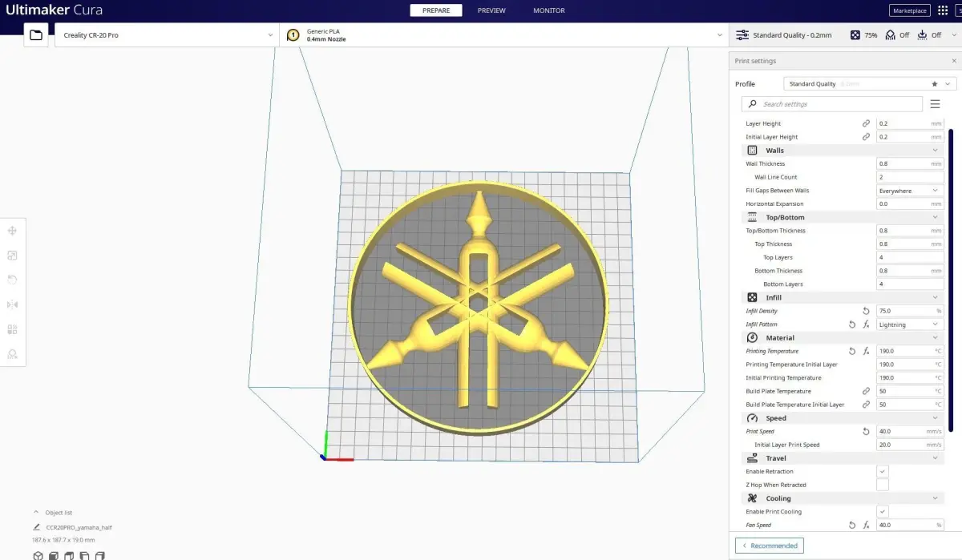Select the Rotate tool in left toolbar
The height and width of the screenshot is (560, 962).
point(13,280)
